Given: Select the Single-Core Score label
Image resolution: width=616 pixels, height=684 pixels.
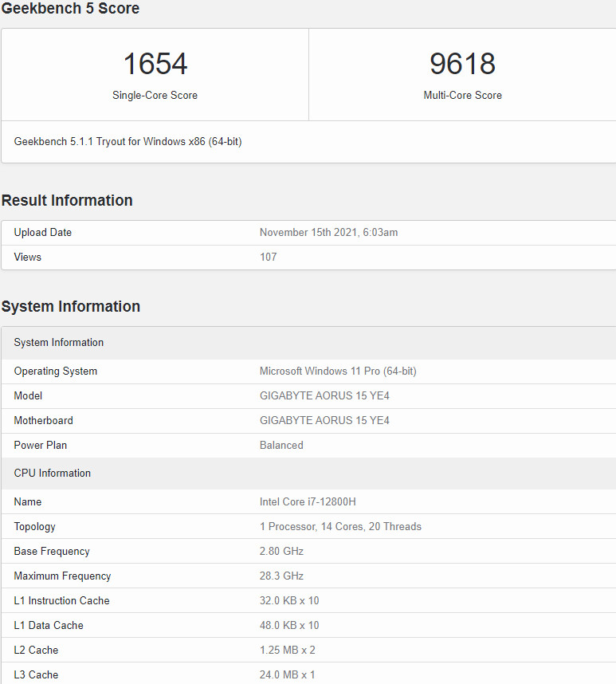Looking at the screenshot, I should (155, 95).
